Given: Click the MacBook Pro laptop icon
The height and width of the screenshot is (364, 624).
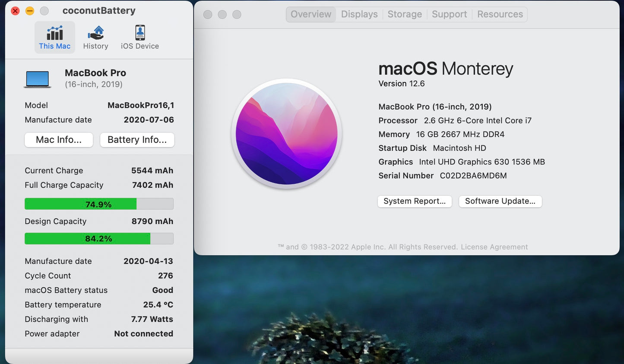Looking at the screenshot, I should tap(37, 78).
